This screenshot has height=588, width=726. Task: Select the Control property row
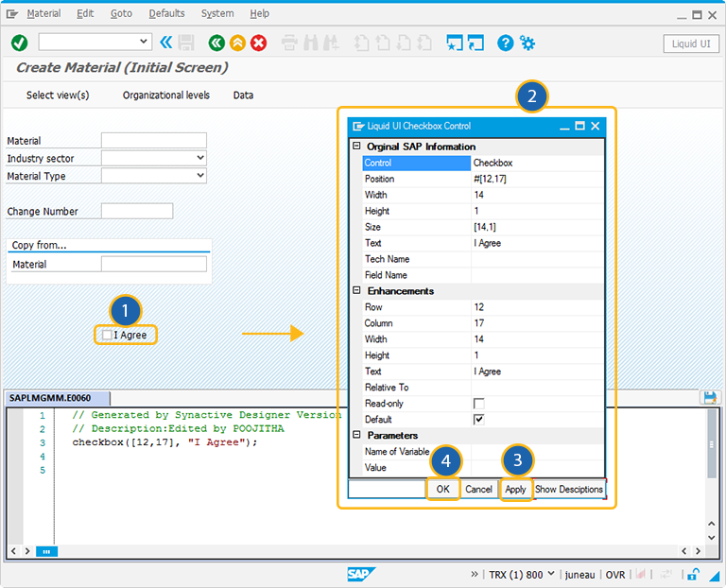tap(483, 163)
